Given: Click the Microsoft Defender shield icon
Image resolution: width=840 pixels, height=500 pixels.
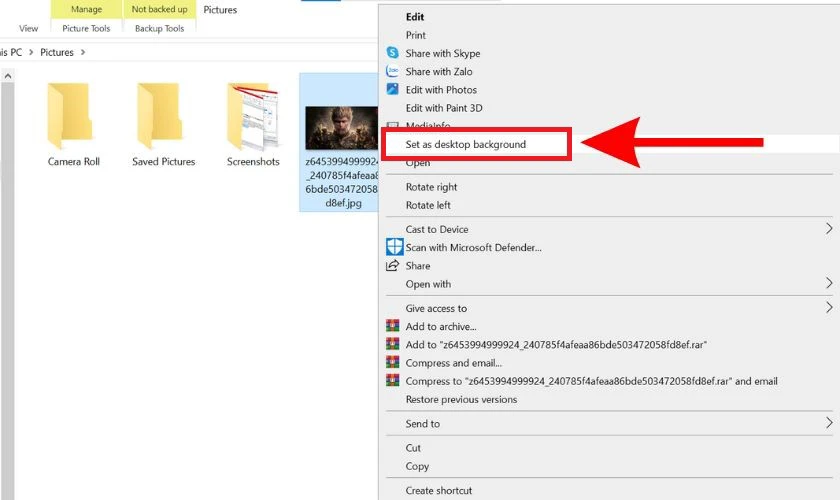Looking at the screenshot, I should coord(393,247).
